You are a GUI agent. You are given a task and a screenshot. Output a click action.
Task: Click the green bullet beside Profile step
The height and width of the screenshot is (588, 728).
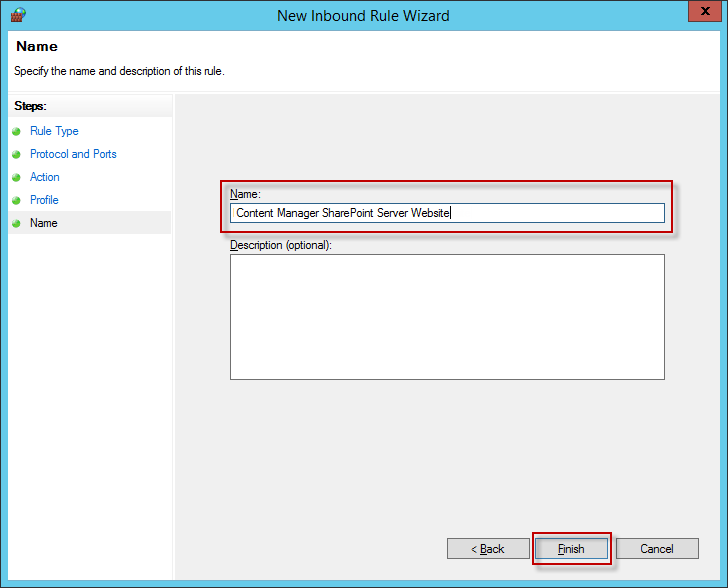[16, 201]
